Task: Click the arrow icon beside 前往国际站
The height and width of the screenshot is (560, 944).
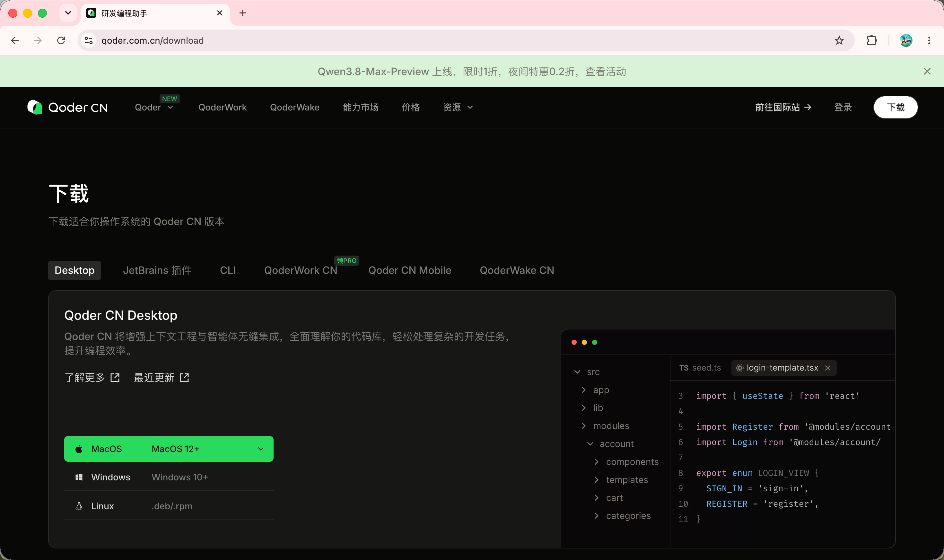Action: 808,108
